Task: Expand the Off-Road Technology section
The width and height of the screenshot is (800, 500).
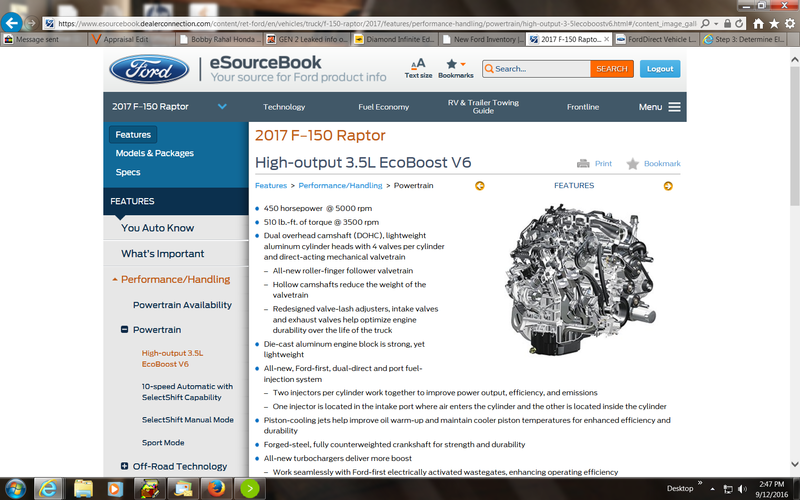Action: 124,466
